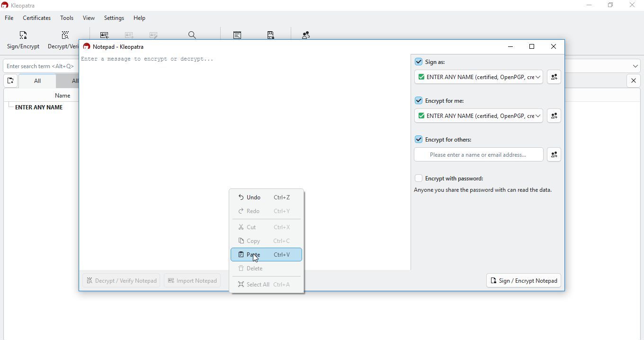Screen dimensions: 644x340
Task: Minimize the Notepad - Kleopatra window
Action: (x=510, y=47)
